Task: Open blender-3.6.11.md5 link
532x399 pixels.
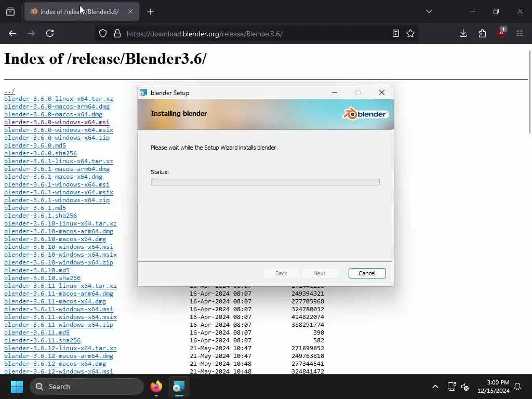Action: 37,333
